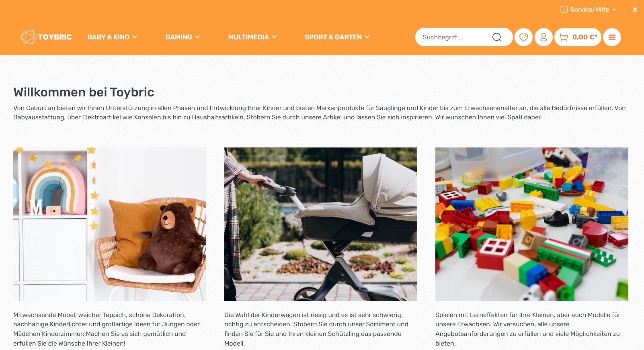Screen dimensions: 644x350
Task: Open the wishlist heart icon
Action: 523,37
